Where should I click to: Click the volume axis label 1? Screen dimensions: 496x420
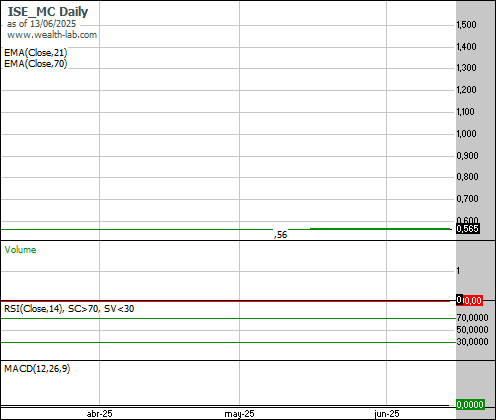click(x=458, y=271)
